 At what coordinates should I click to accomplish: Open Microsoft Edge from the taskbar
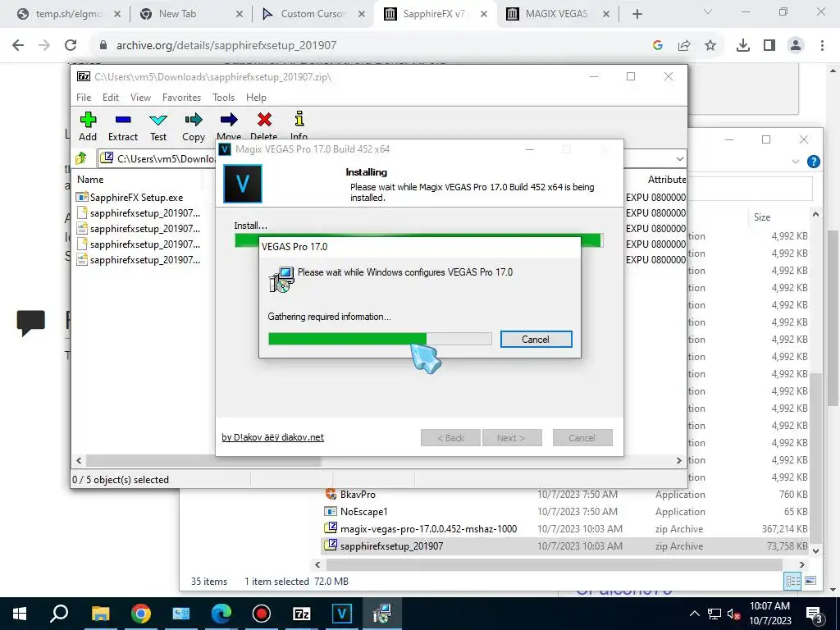tap(221, 614)
